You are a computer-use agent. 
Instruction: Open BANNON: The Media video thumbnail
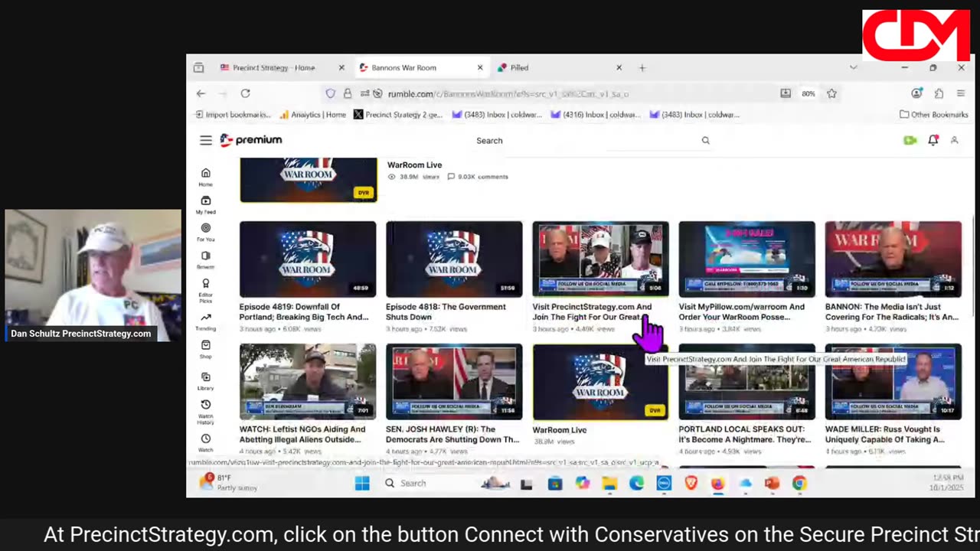pyautogui.click(x=893, y=259)
